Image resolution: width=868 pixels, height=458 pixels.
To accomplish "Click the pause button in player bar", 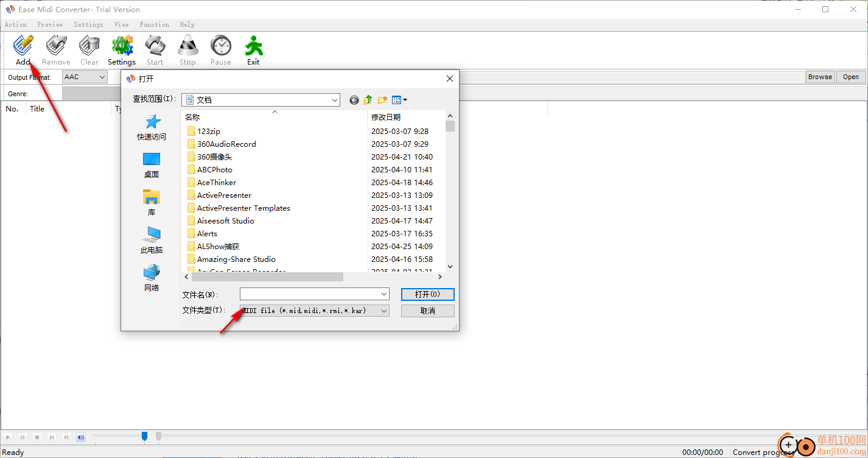I will [x=23, y=437].
